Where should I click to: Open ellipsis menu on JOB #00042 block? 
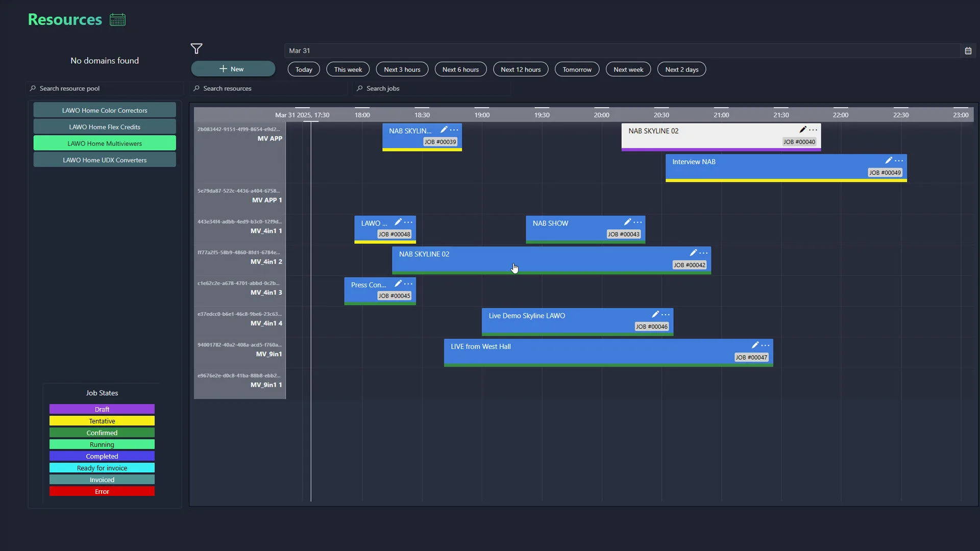tap(703, 253)
